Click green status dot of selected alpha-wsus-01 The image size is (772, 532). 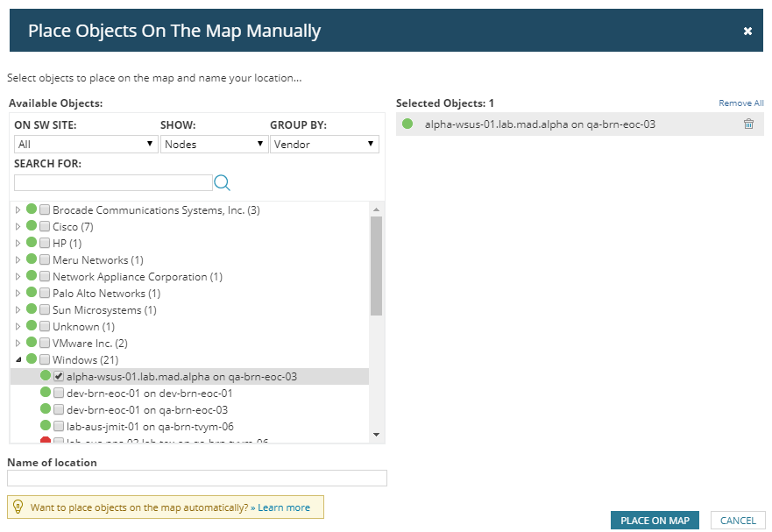407,124
